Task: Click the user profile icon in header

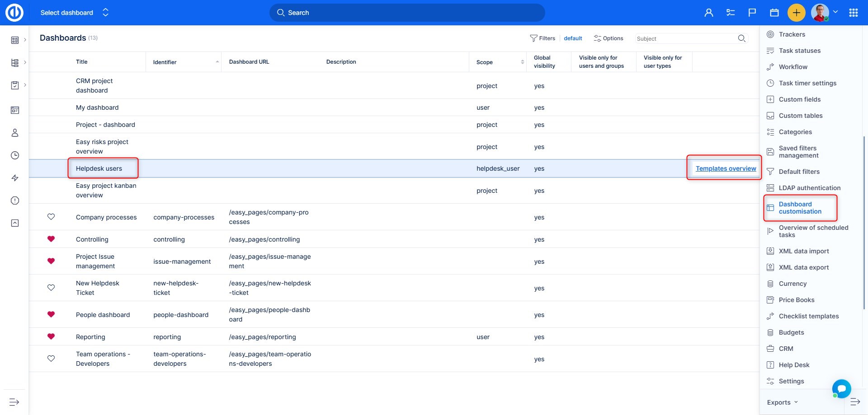Action: [x=708, y=13]
